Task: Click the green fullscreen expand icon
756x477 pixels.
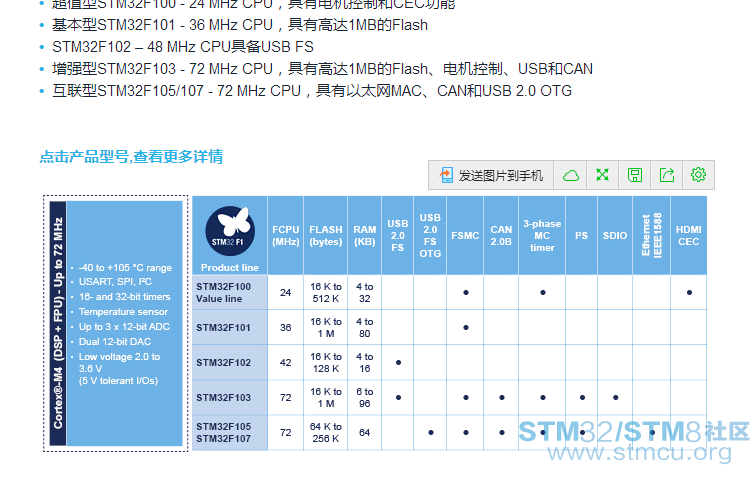Action: (x=602, y=175)
